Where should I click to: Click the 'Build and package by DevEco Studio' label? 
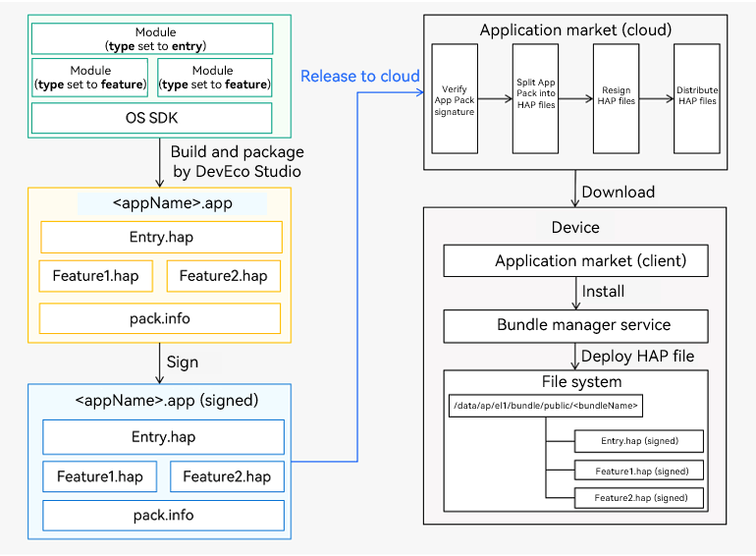click(x=237, y=161)
